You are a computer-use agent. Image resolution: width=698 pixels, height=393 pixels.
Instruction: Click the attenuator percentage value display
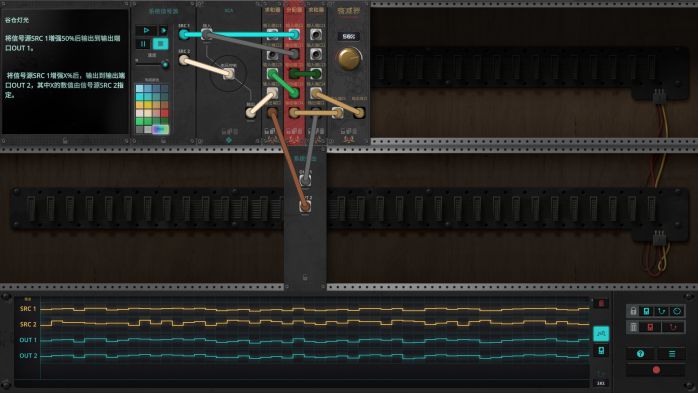(x=349, y=36)
